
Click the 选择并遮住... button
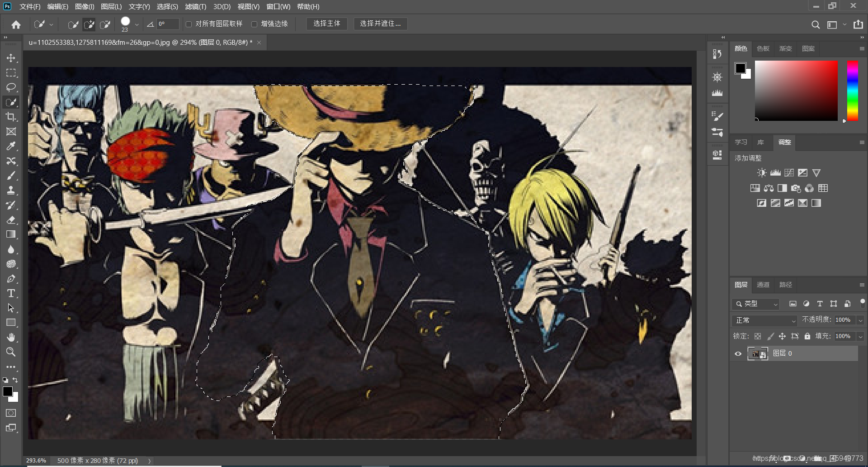pyautogui.click(x=380, y=24)
